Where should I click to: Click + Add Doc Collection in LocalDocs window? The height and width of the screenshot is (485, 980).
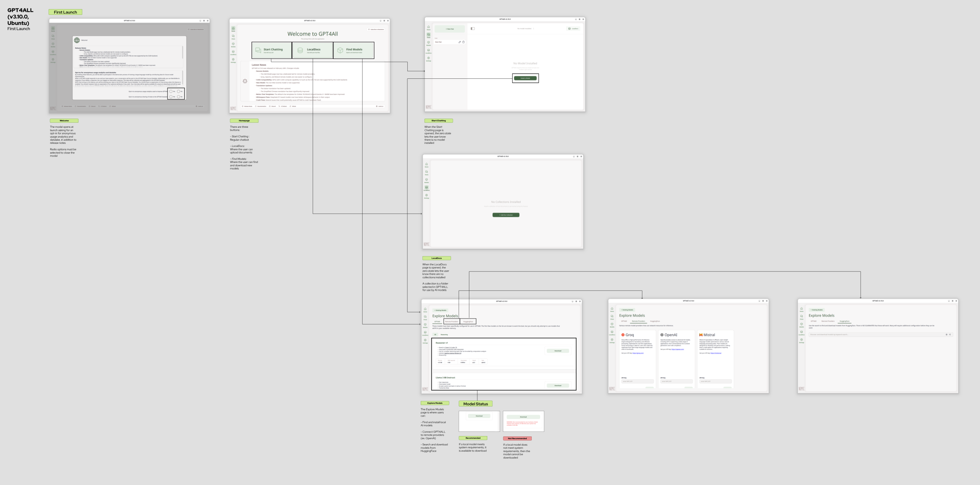coord(506,215)
